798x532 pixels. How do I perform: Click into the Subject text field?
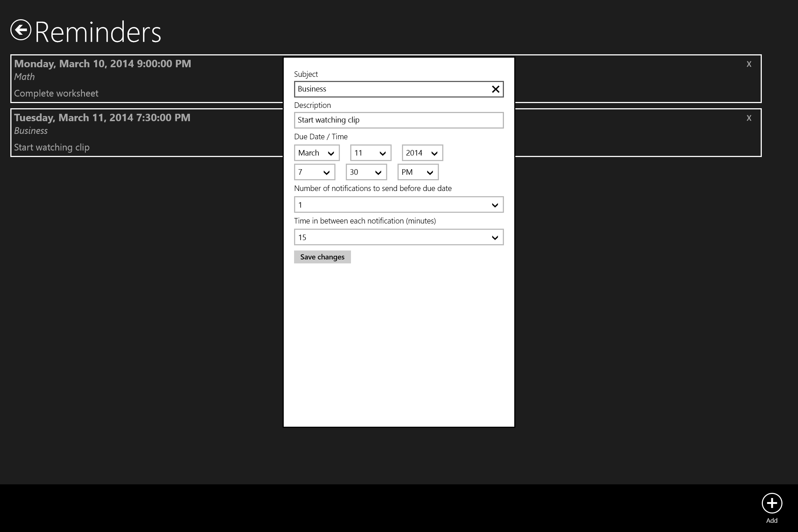[392, 89]
